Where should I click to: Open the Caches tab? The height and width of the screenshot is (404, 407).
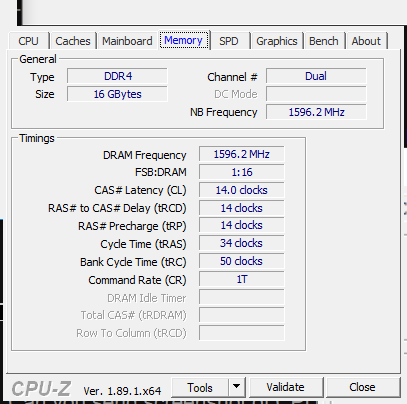73,41
